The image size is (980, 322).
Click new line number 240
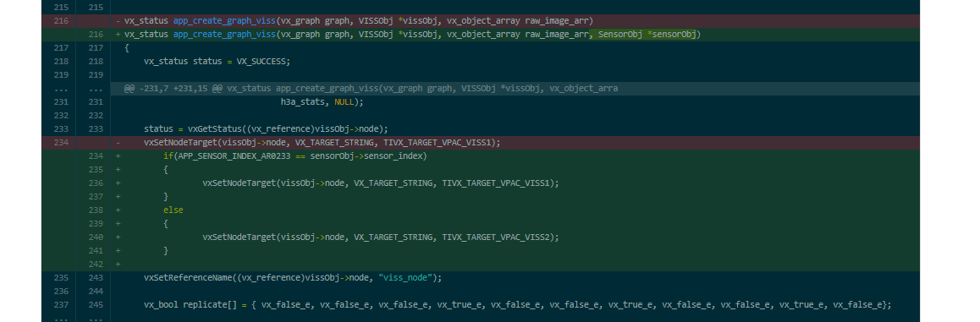point(96,237)
